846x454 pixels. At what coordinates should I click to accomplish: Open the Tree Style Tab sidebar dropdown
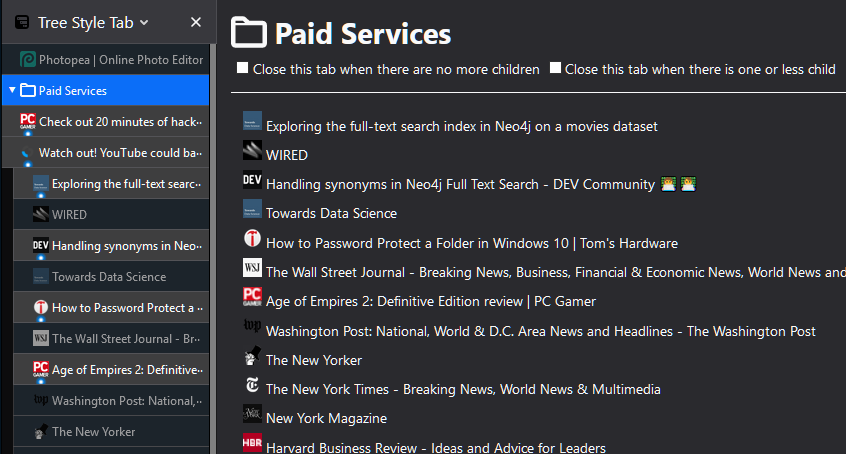(144, 23)
